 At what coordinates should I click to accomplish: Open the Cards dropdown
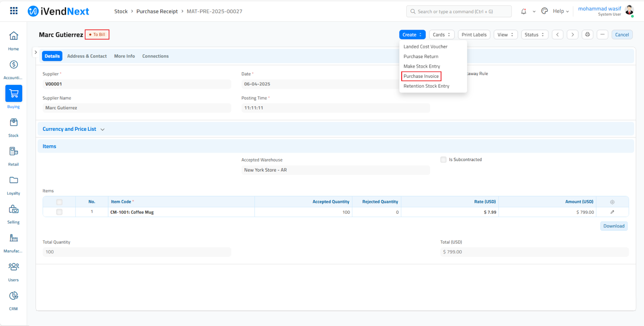click(442, 35)
